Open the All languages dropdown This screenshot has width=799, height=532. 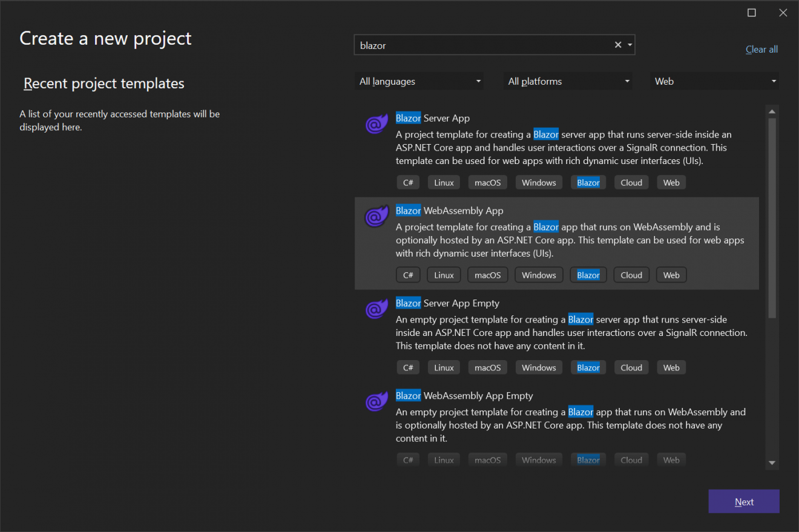[x=419, y=80]
